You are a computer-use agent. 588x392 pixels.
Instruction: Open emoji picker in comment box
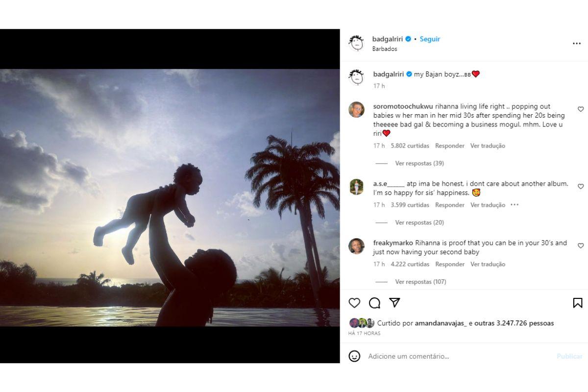click(354, 356)
